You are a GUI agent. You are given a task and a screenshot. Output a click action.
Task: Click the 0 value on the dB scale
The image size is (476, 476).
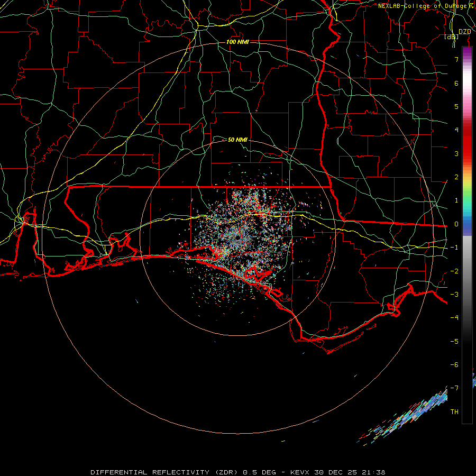456,224
